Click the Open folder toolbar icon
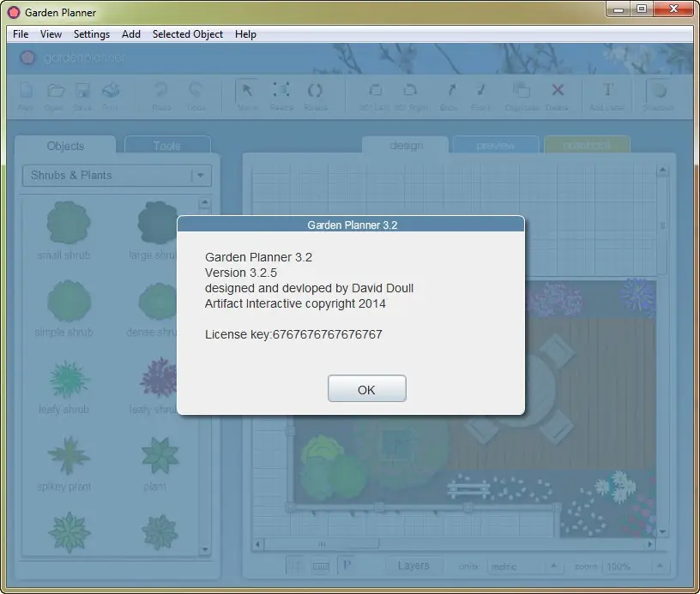 56,91
